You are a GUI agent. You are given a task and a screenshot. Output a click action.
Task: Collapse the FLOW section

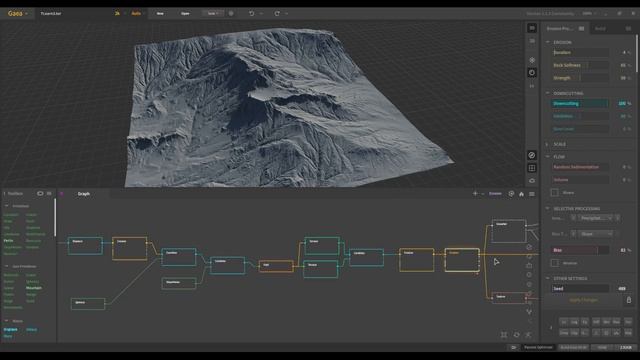[x=548, y=156]
